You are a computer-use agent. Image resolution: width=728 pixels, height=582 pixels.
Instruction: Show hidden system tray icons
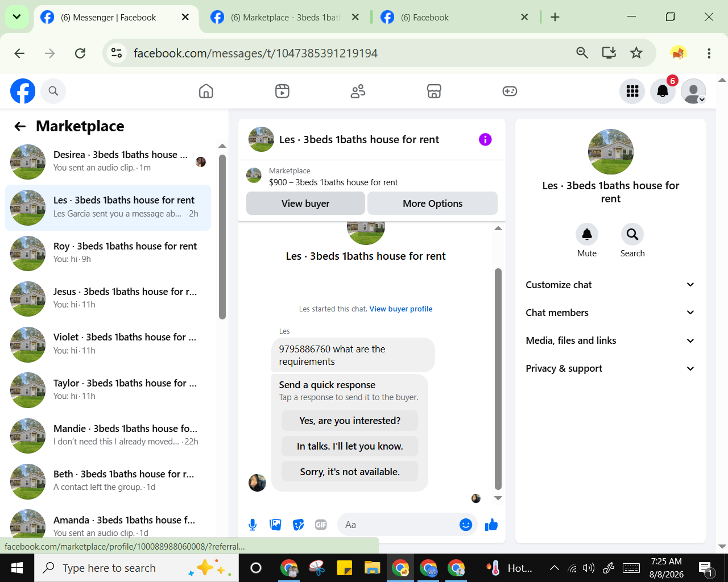coord(555,568)
